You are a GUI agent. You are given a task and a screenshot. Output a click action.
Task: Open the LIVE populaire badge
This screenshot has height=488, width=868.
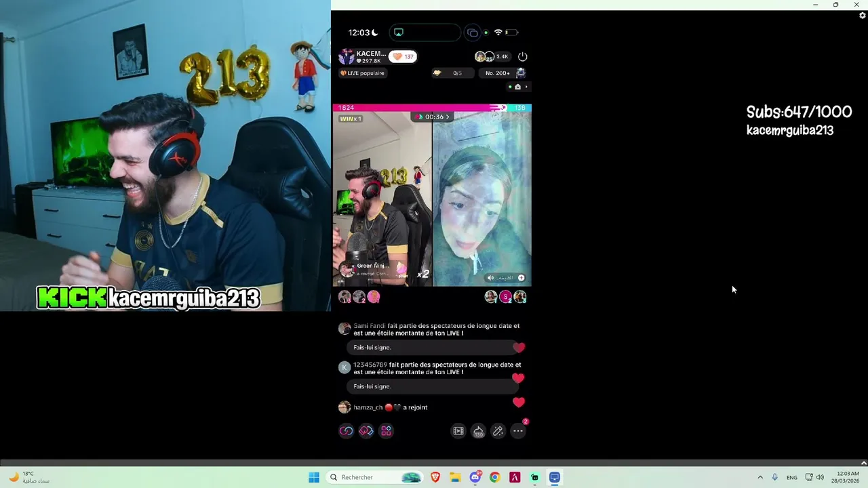(x=363, y=73)
